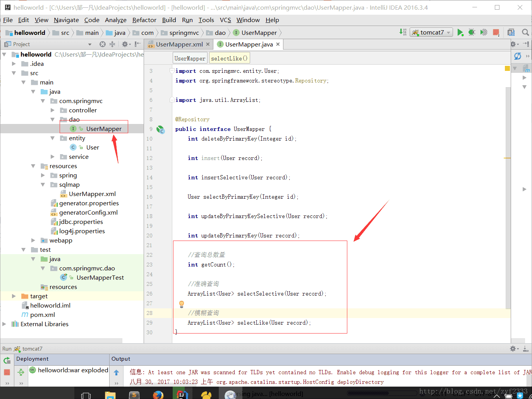This screenshot has height=399, width=532.
Task: Open Run panel gear settings
Action: click(x=514, y=349)
